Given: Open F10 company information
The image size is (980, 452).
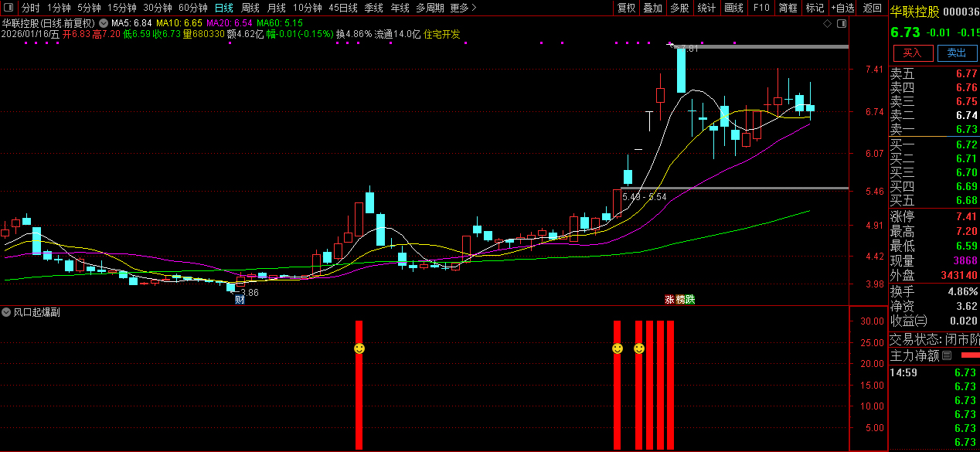Looking at the screenshot, I should tap(761, 8).
